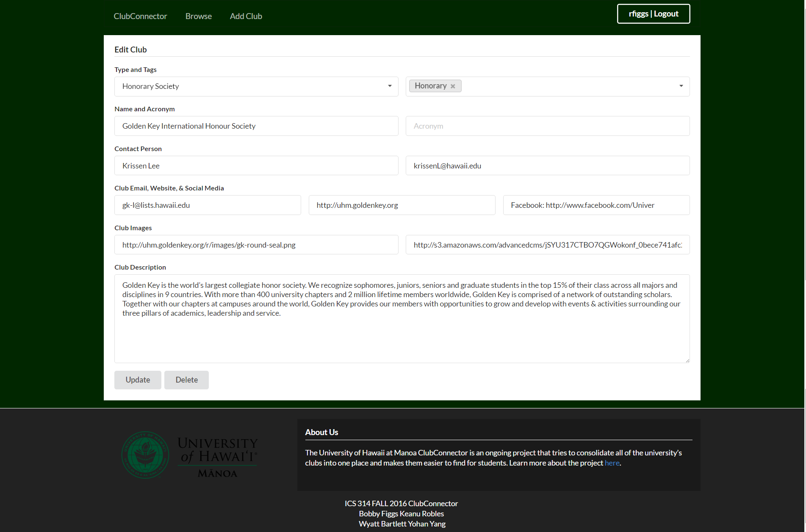Remove the Honorary tag
The width and height of the screenshot is (806, 532).
pyautogui.click(x=453, y=86)
